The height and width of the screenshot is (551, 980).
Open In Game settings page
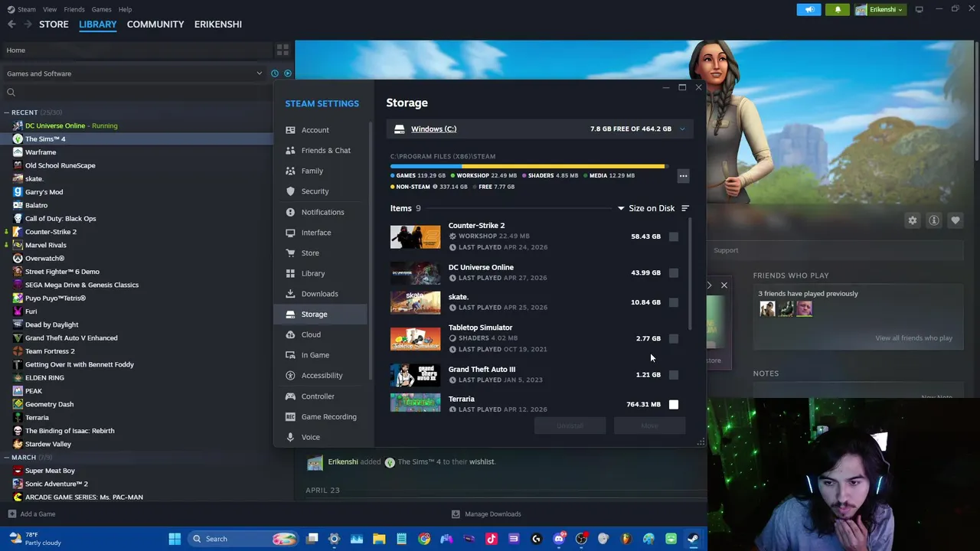322,355
